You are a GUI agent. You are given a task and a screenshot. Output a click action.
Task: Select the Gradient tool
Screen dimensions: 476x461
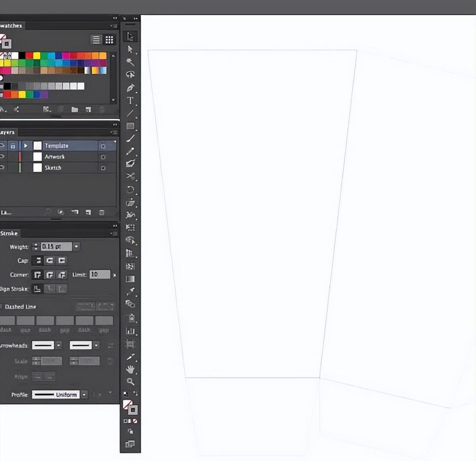[x=130, y=279]
